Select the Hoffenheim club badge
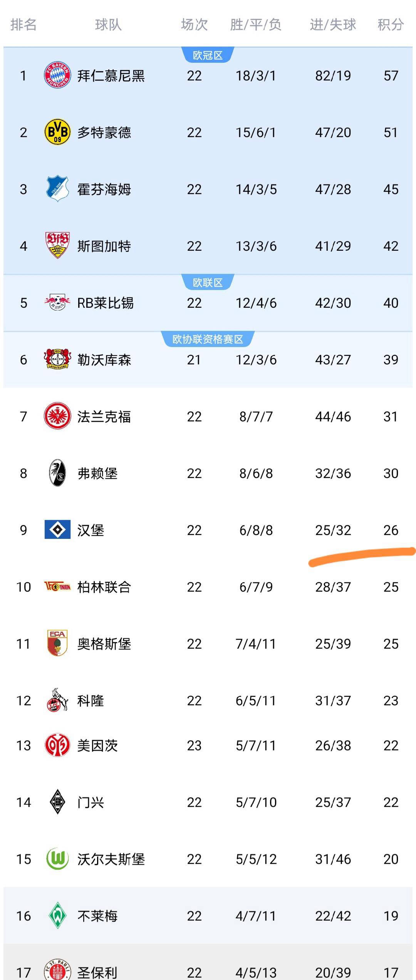Viewport: 416px width, 980px height. coord(57,189)
